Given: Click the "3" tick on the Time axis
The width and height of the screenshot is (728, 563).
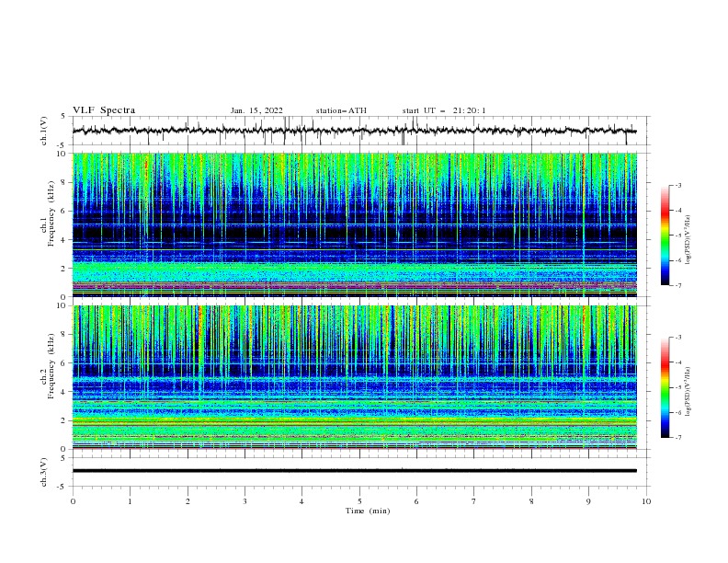Looking at the screenshot, I should tap(245, 501).
